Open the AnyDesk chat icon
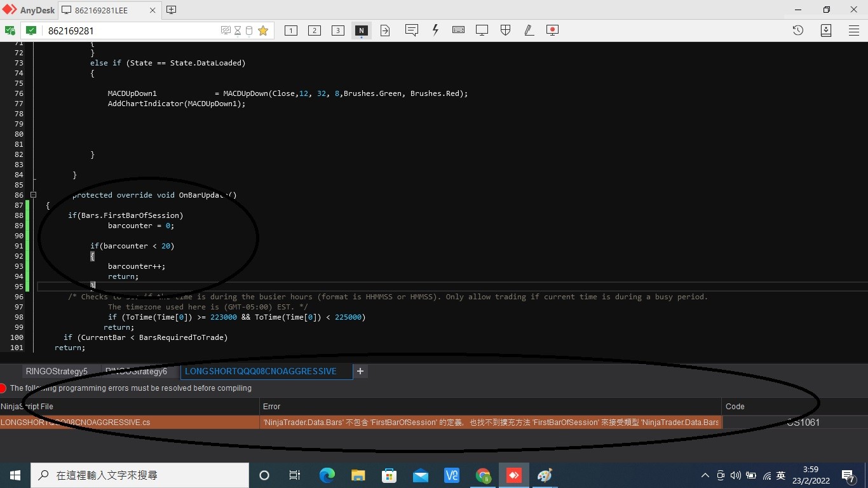868x488 pixels. (411, 30)
